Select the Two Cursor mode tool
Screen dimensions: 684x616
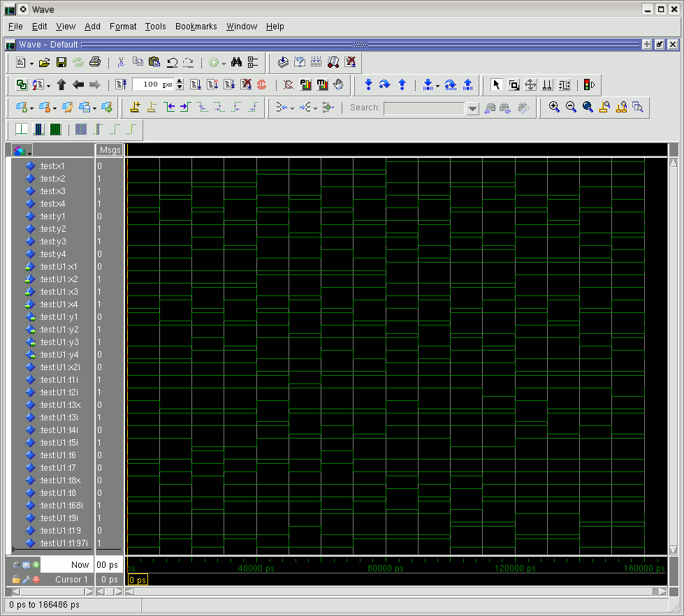(x=547, y=85)
